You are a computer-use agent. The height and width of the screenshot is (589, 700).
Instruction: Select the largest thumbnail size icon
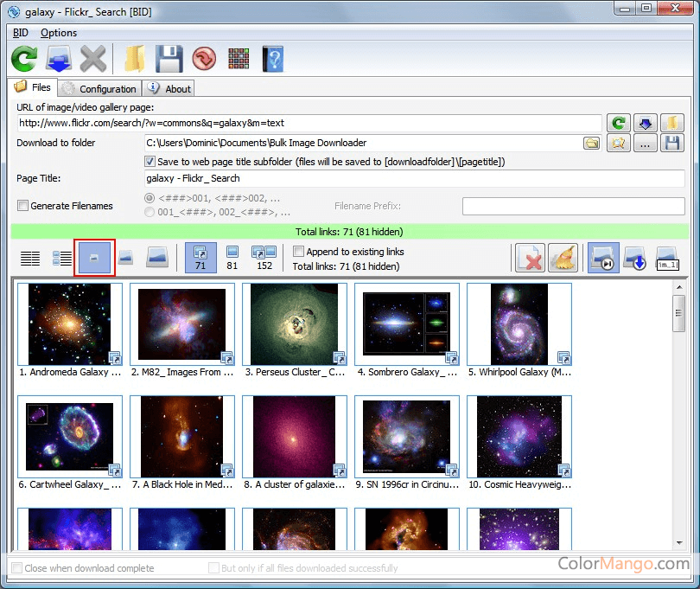click(156, 258)
